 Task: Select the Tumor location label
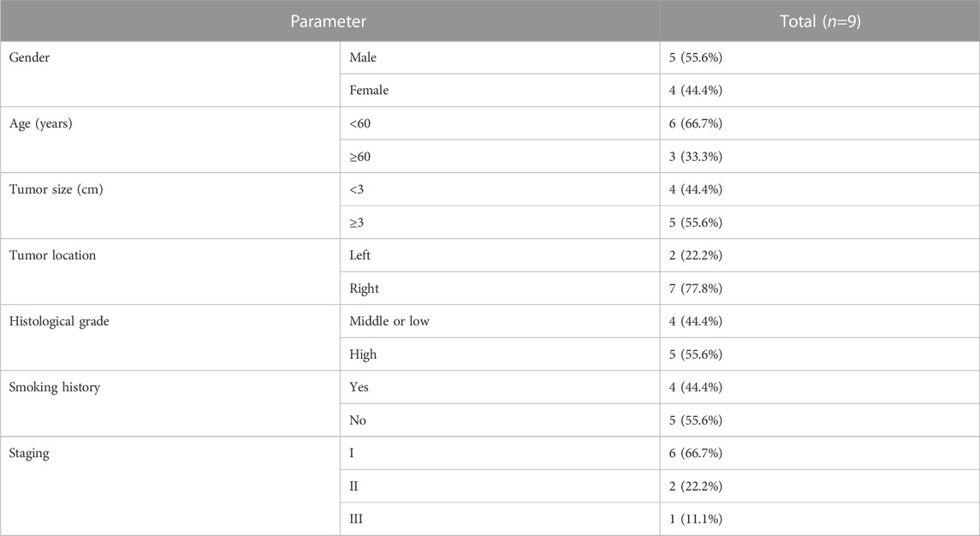52,255
